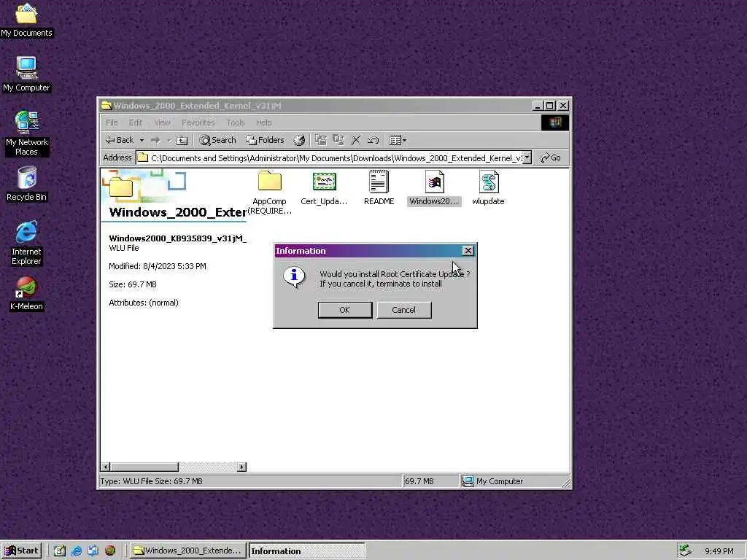Screen dimensions: 747x560
Task: Open the Help menu
Action: [263, 122]
